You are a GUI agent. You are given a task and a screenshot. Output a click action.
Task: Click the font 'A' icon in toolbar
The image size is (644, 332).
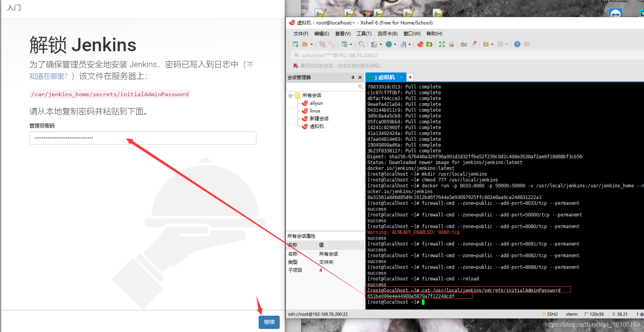404,44
